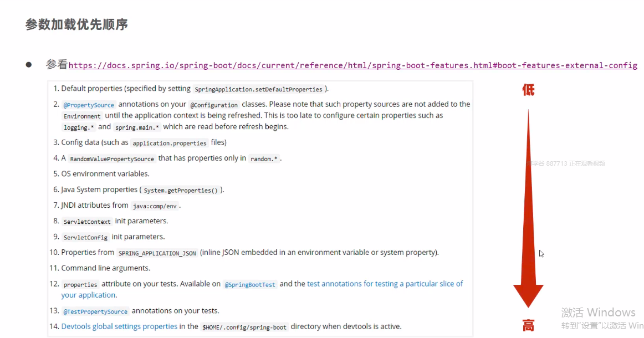Click SpringApplication.setDefaultProperties code snippet
Image resolution: width=644 pixels, height=338 pixels.
click(x=258, y=89)
